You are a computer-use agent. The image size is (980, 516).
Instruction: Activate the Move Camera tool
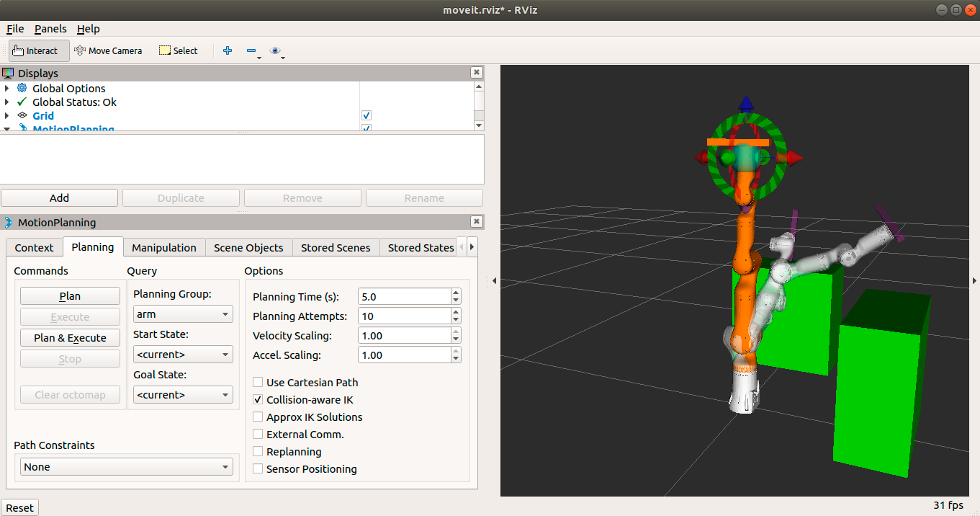108,50
